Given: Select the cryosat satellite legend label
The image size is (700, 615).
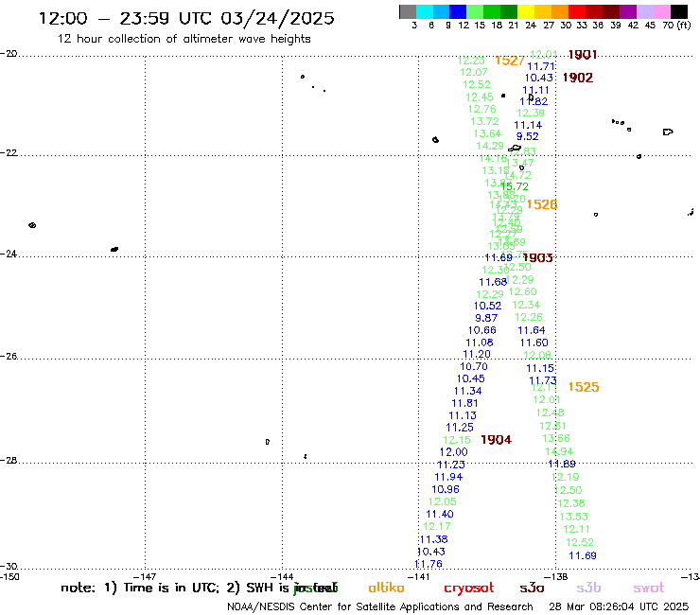Looking at the screenshot, I should point(469,589).
